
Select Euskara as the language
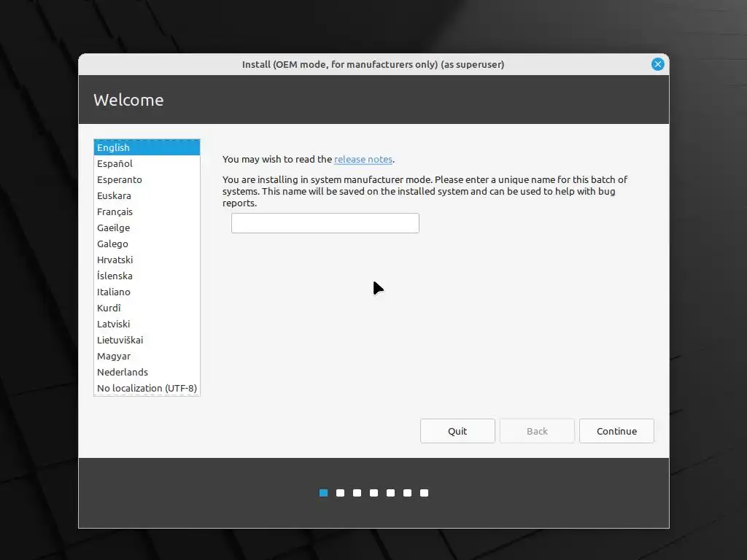point(147,195)
